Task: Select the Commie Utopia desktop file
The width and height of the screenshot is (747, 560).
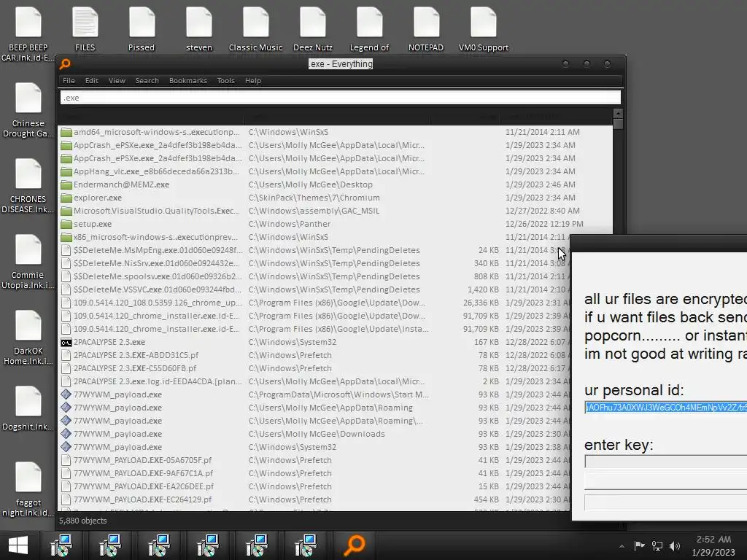Action: (28, 262)
